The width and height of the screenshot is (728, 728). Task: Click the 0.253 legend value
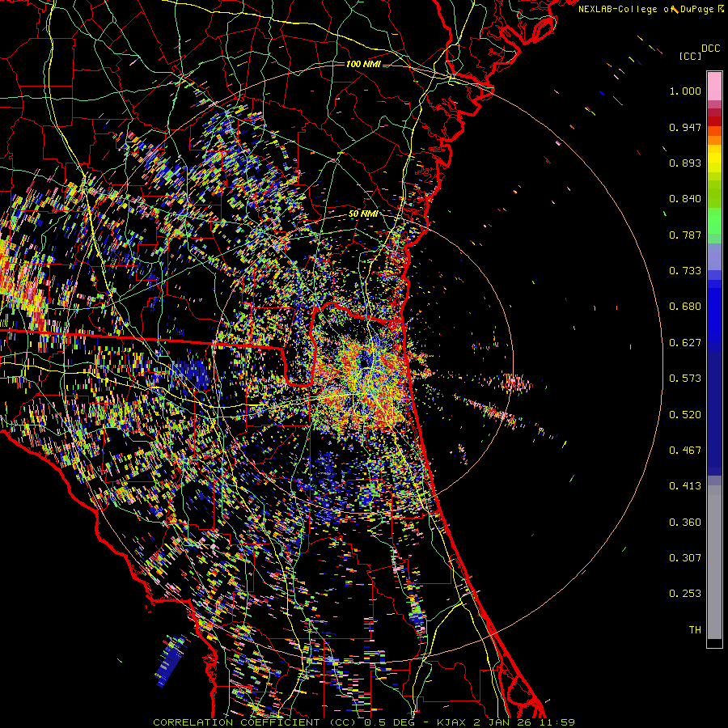(685, 594)
